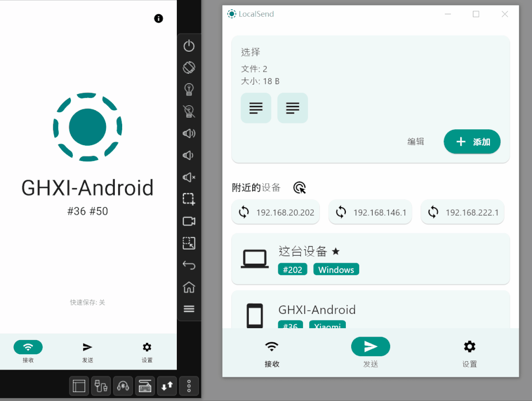
Task: Open 设置 tab in desktop LocalSend
Action: (x=469, y=354)
